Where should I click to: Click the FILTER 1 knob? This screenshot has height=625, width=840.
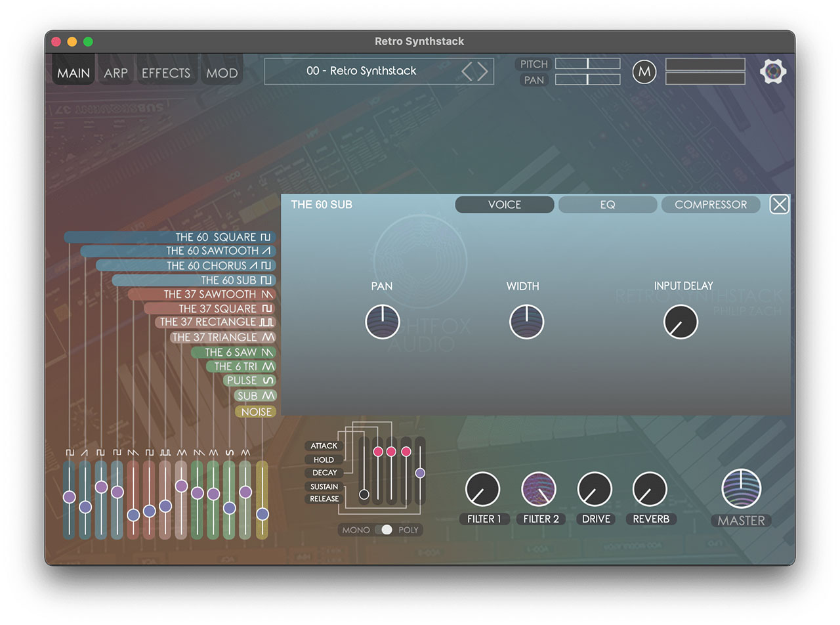[x=482, y=489]
